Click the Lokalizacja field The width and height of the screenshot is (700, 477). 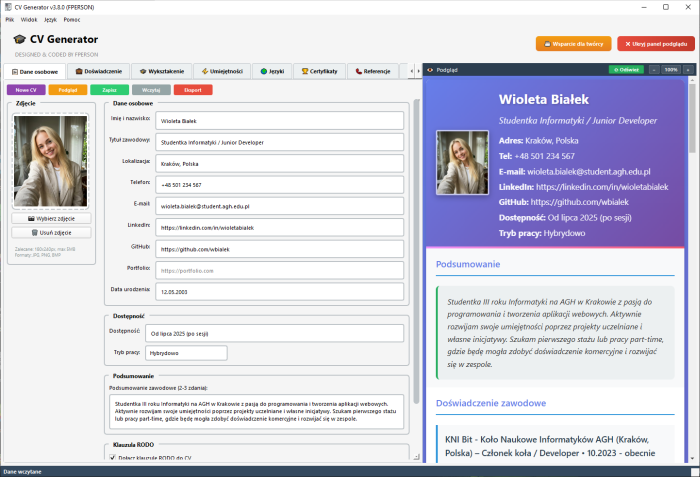[x=279, y=163]
